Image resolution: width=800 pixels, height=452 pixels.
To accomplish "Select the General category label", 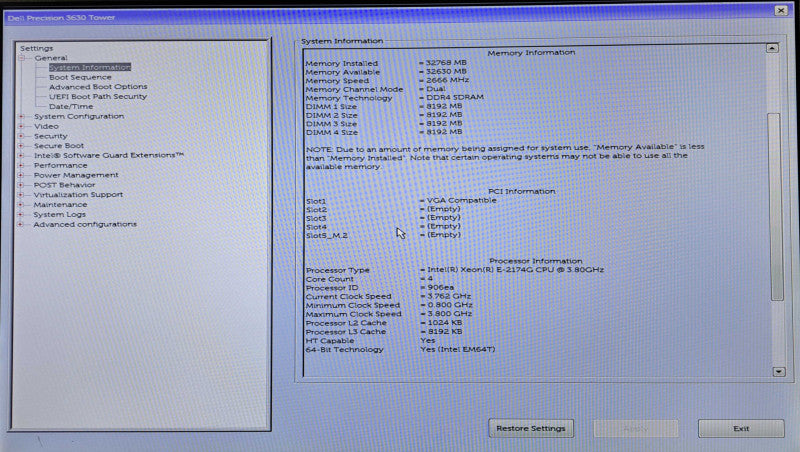I will coord(51,58).
